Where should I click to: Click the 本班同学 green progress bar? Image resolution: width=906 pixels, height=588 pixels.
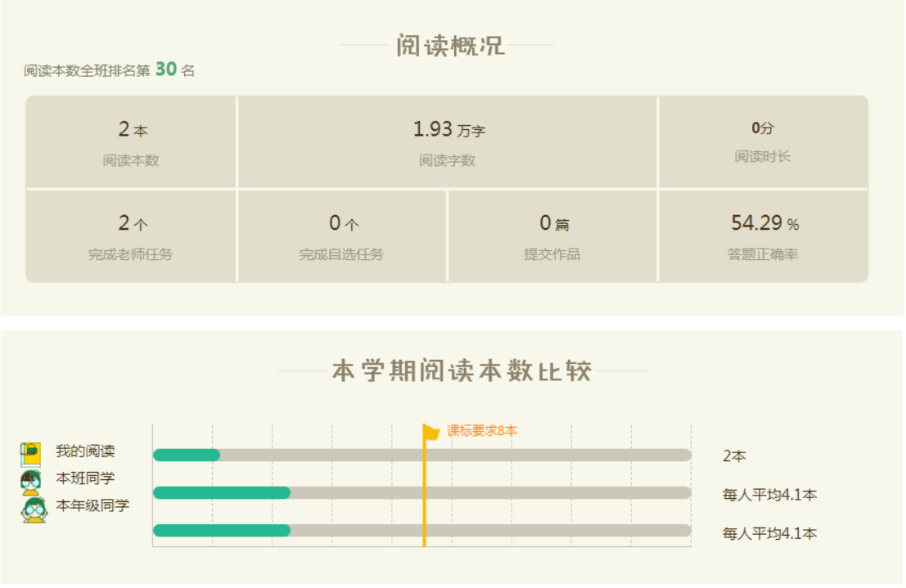222,493
